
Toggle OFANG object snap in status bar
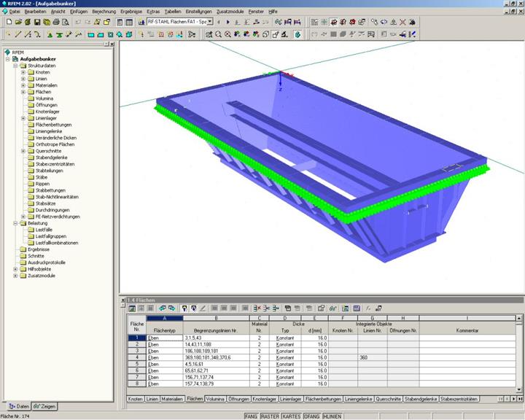click(x=311, y=416)
